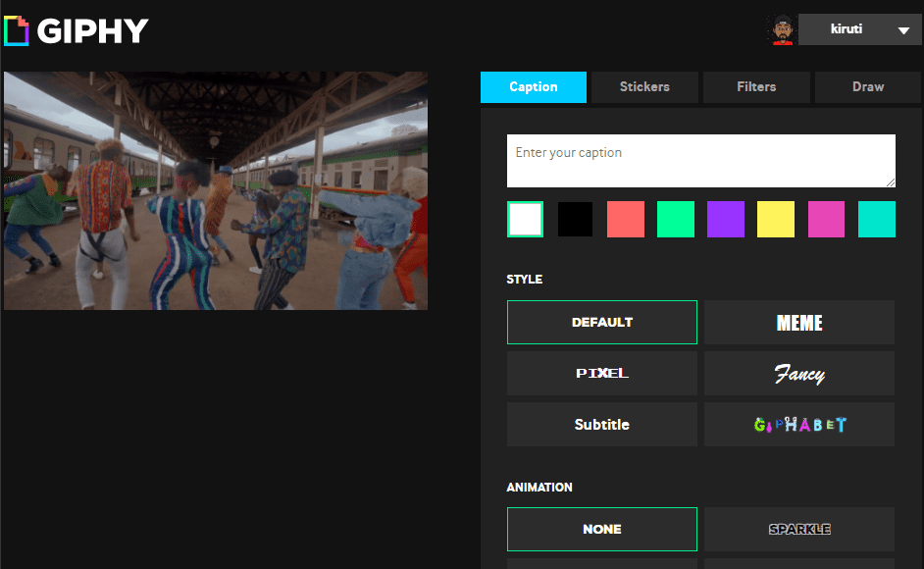This screenshot has height=569, width=924.
Task: Open the Filters tab
Action: pos(756,87)
